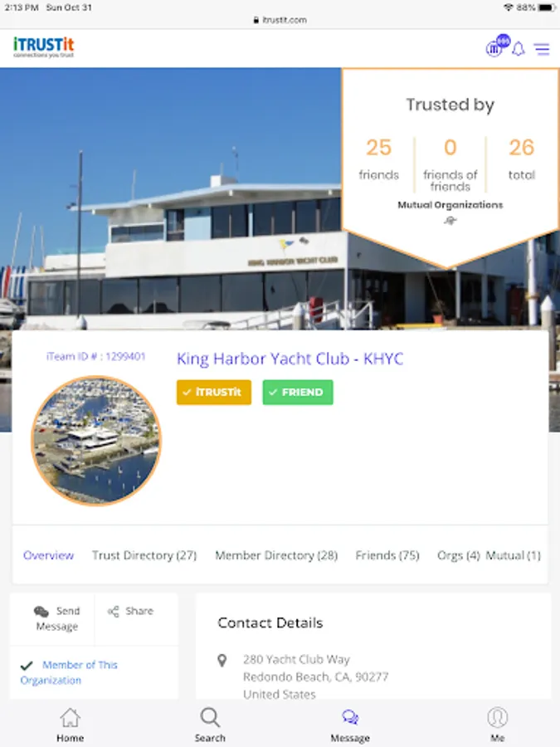560x747 pixels.
Task: Open the circular marina profile photo
Action: [96, 440]
